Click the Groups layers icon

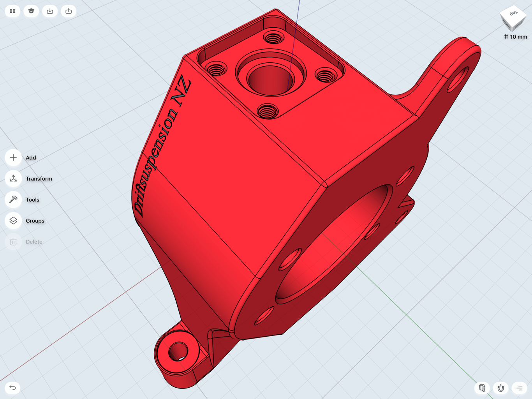13,221
